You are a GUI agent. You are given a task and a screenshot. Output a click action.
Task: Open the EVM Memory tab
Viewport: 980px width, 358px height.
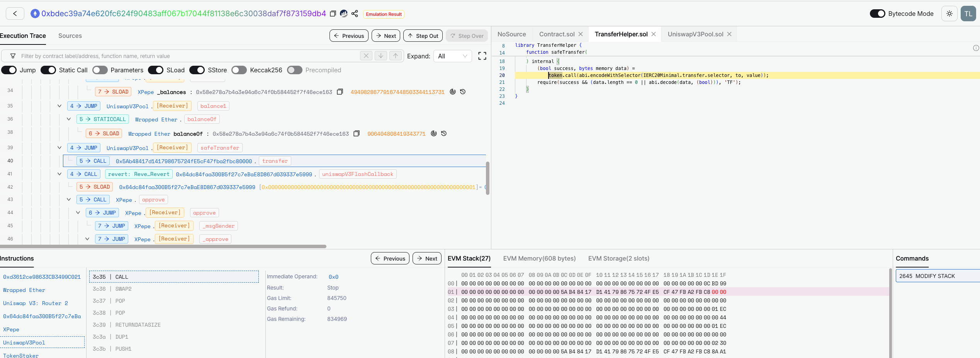point(539,258)
